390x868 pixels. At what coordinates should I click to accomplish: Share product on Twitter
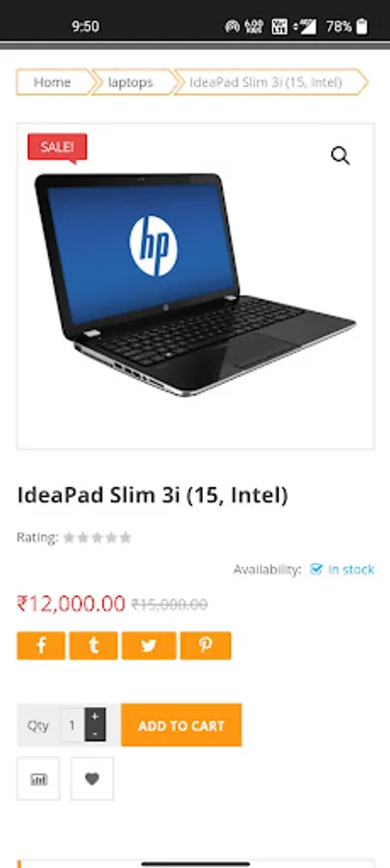[x=149, y=645]
